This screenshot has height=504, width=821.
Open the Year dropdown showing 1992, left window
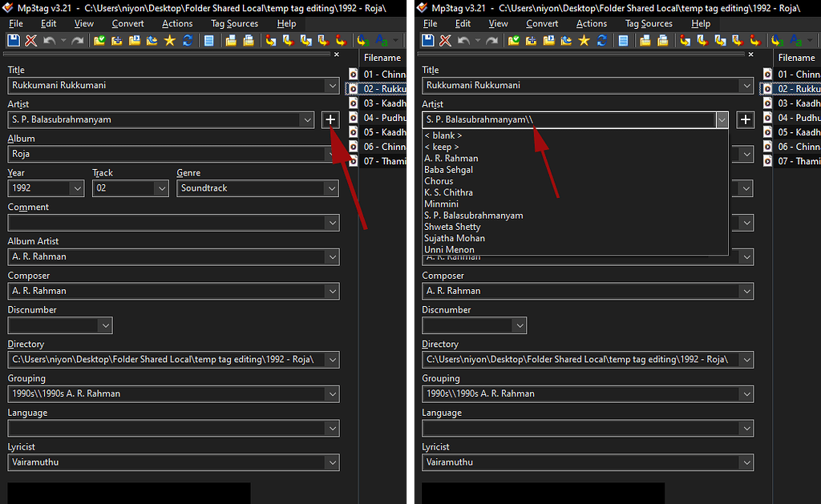pyautogui.click(x=78, y=188)
